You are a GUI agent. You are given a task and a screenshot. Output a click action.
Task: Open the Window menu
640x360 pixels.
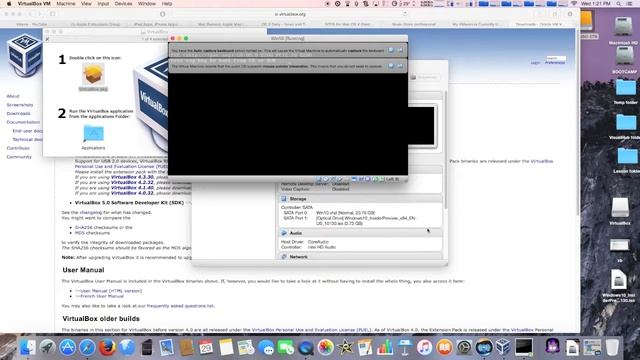pos(147,4)
